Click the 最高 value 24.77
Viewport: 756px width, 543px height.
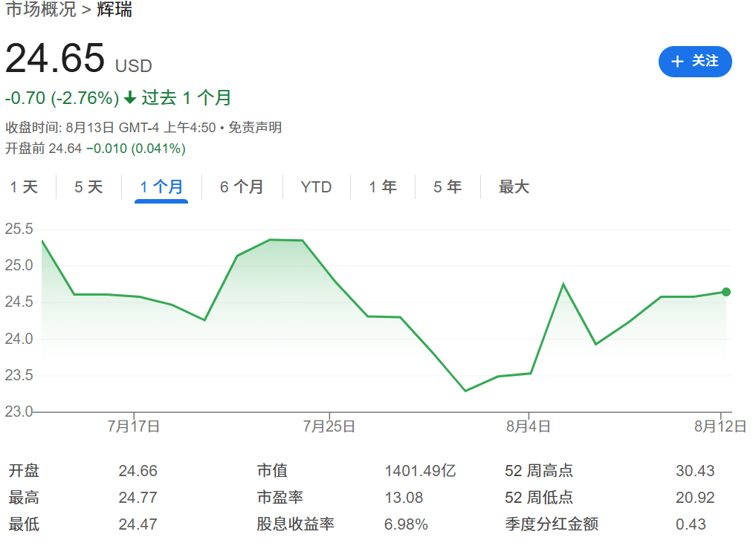138,497
